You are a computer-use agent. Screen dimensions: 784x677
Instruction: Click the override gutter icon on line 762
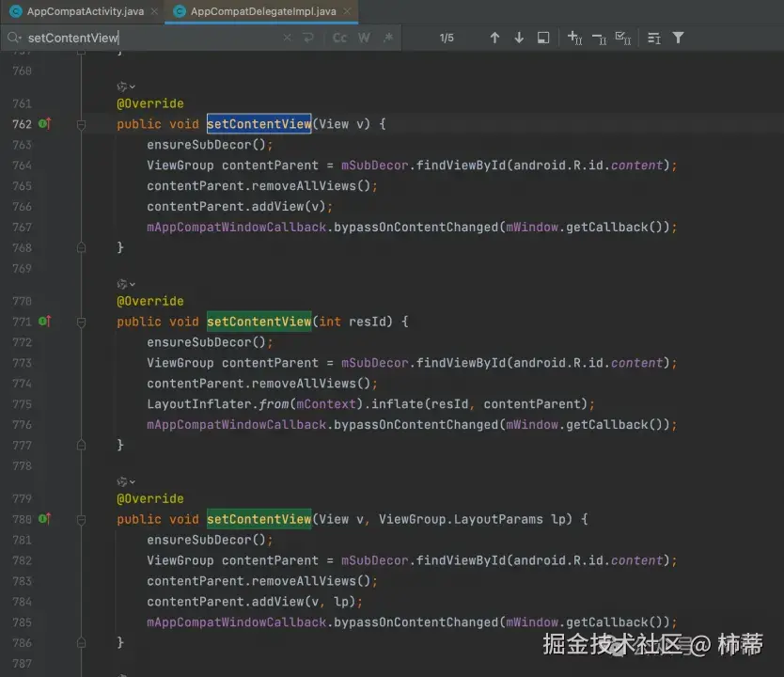[x=44, y=123]
